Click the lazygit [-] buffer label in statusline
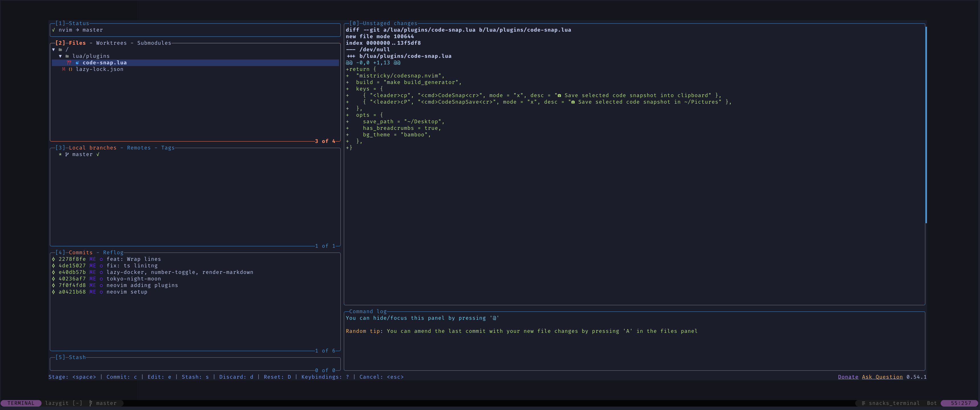Screen dimensions: 980x410 64,403
